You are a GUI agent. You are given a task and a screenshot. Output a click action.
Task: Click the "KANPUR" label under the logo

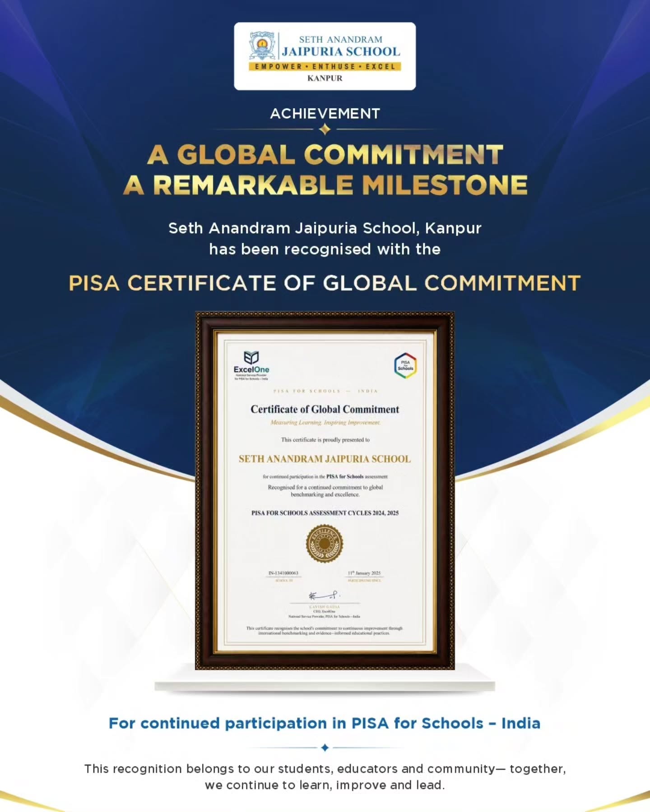tap(325, 78)
